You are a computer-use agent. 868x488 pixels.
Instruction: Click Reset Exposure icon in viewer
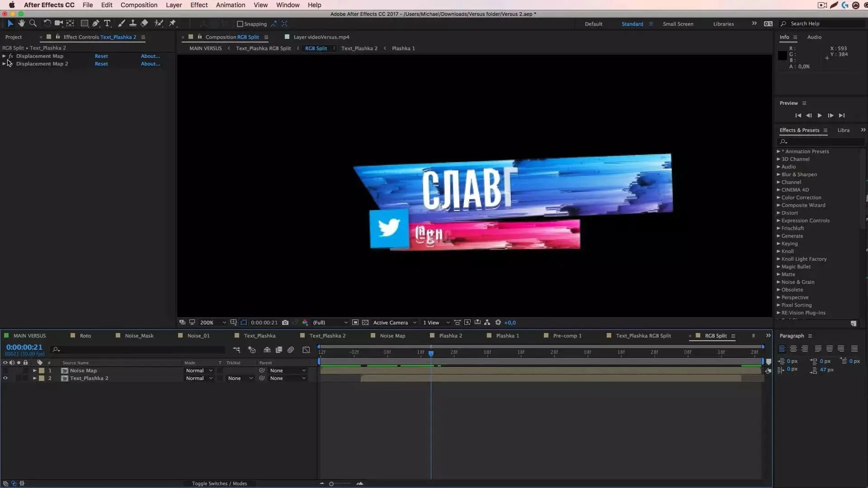(x=498, y=323)
